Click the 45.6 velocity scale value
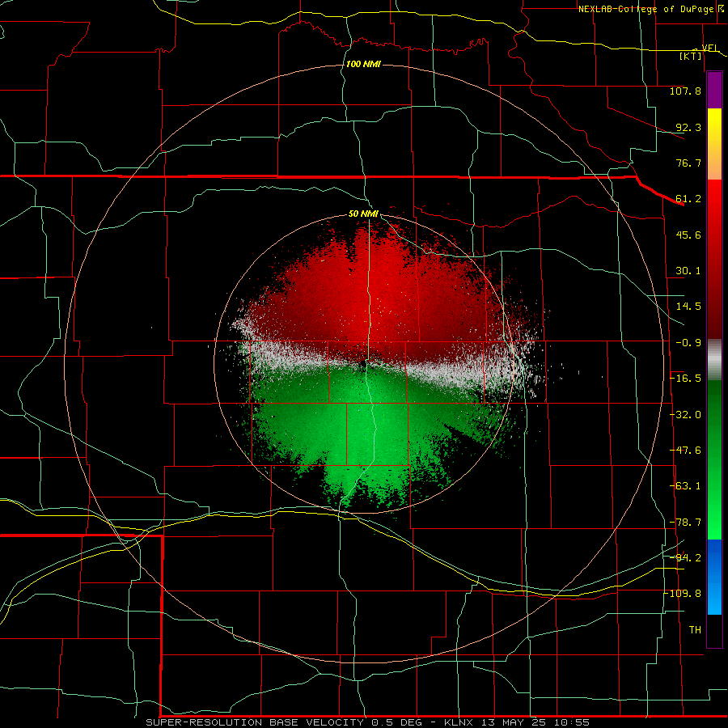This screenshot has width=728, height=728. (x=688, y=235)
